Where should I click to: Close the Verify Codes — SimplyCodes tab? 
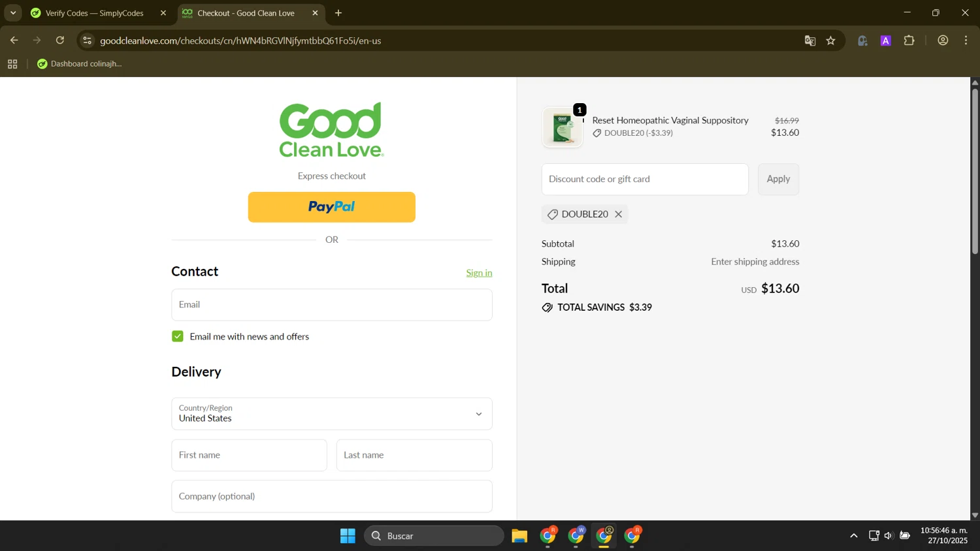point(163,13)
